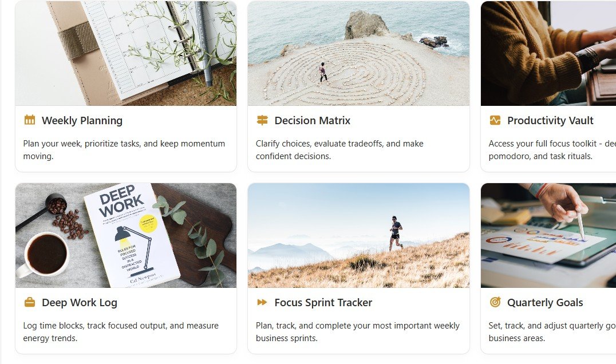Viewport: 616px width, 364px height.
Task: Click the beach labyrinth cover image
Action: click(x=359, y=53)
